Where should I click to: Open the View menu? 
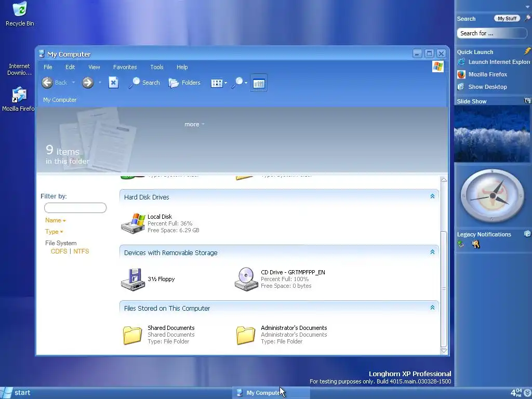(94, 67)
